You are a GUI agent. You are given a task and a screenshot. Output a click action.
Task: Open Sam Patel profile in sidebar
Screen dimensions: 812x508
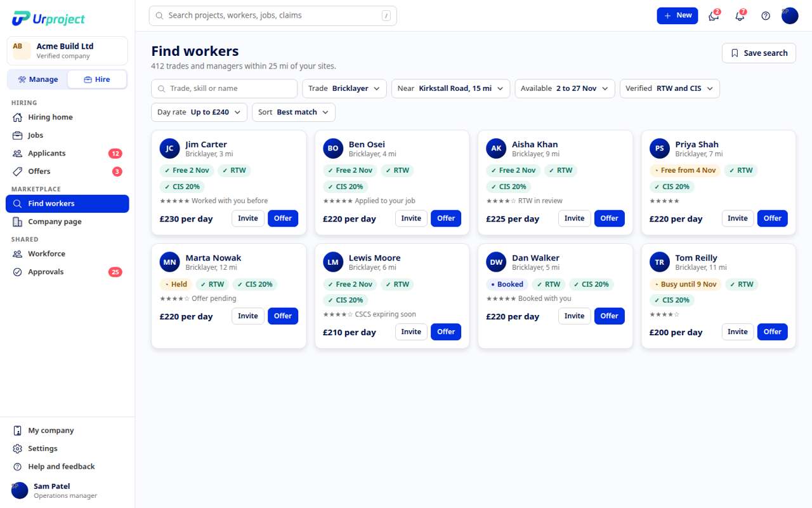pos(67,491)
